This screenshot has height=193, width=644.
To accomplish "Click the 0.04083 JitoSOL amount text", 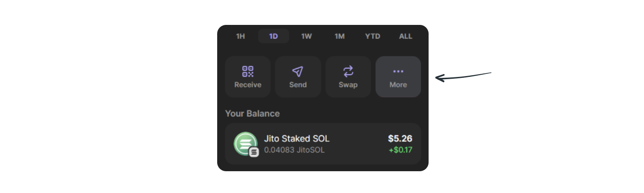I will point(294,150).
